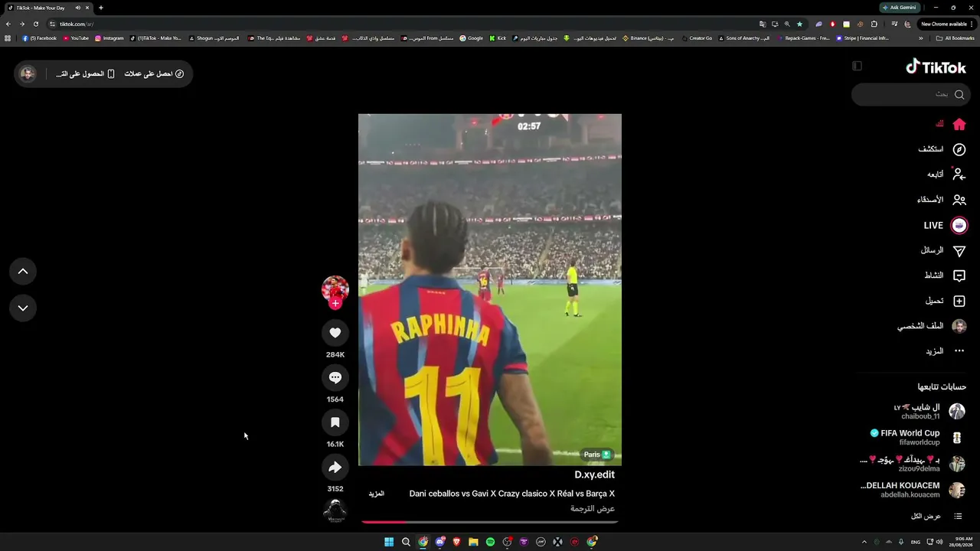Click the browser back arrow
Viewport: 980px width, 551px height.
click(8, 24)
